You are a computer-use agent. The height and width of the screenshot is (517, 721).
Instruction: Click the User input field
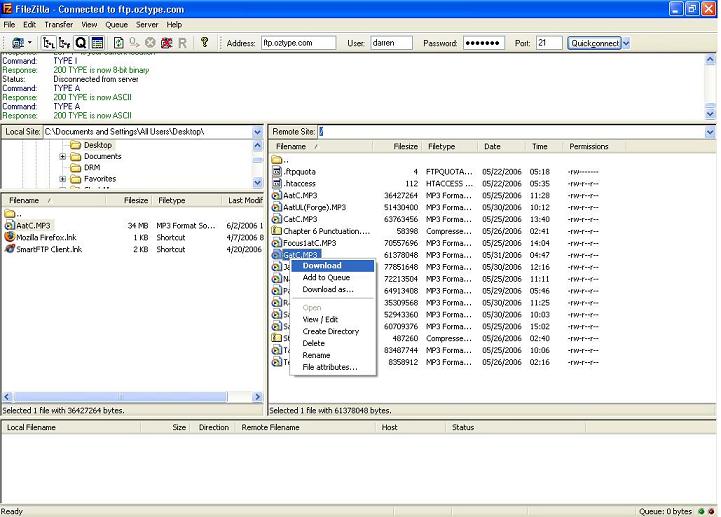tap(391, 43)
